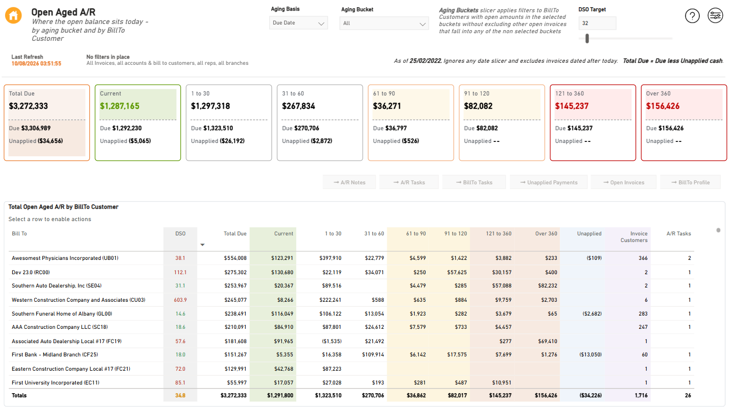Select the Over 360 bucket card

tap(684, 123)
